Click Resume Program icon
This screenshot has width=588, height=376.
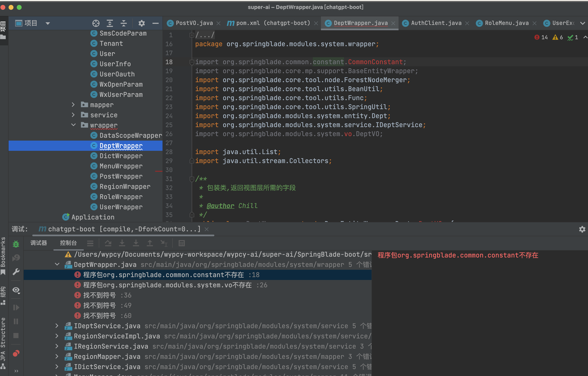pos(16,307)
